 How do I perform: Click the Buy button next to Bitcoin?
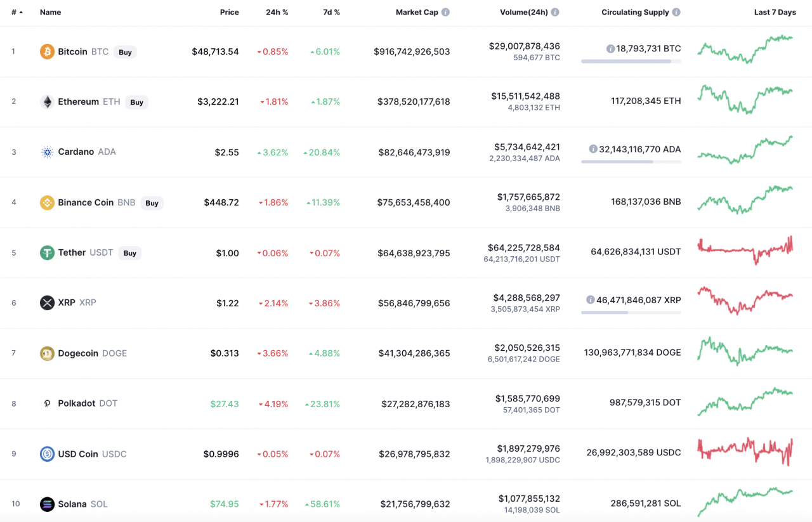(125, 52)
